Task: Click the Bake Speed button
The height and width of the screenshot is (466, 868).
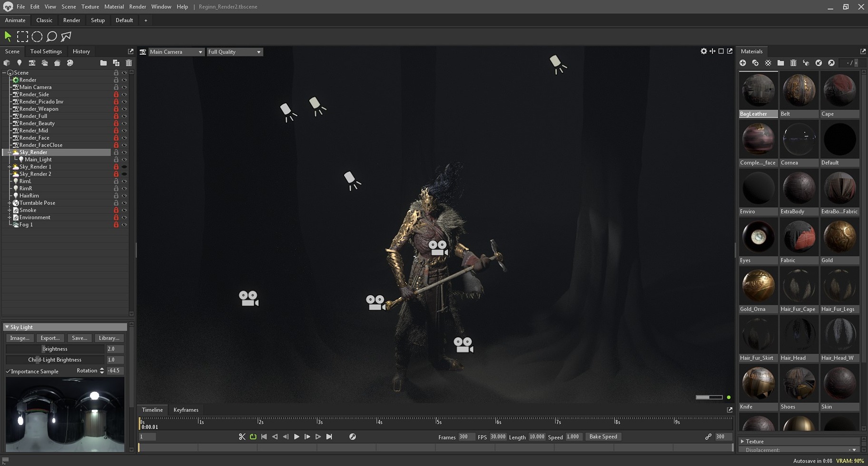Action: pyautogui.click(x=603, y=436)
